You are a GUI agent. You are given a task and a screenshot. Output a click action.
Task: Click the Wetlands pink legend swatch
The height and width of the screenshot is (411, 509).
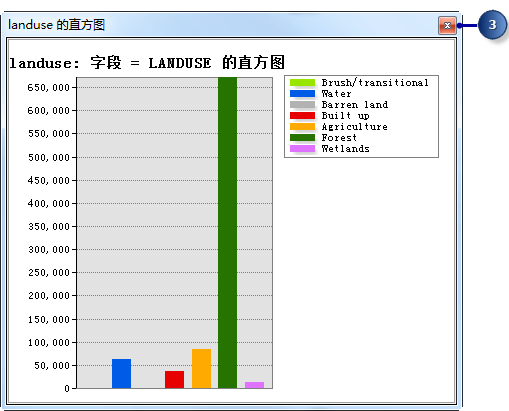[x=302, y=148]
